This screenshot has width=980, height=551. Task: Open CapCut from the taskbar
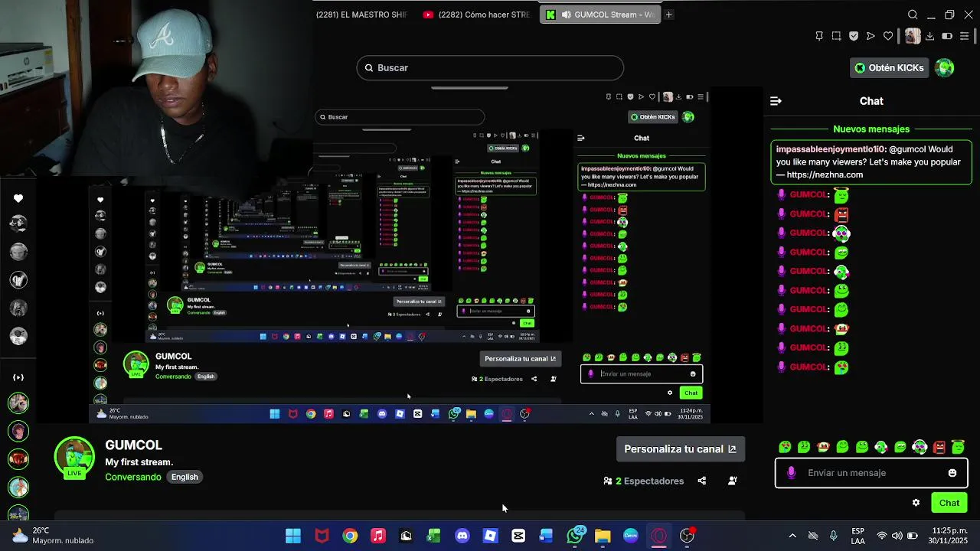518,536
